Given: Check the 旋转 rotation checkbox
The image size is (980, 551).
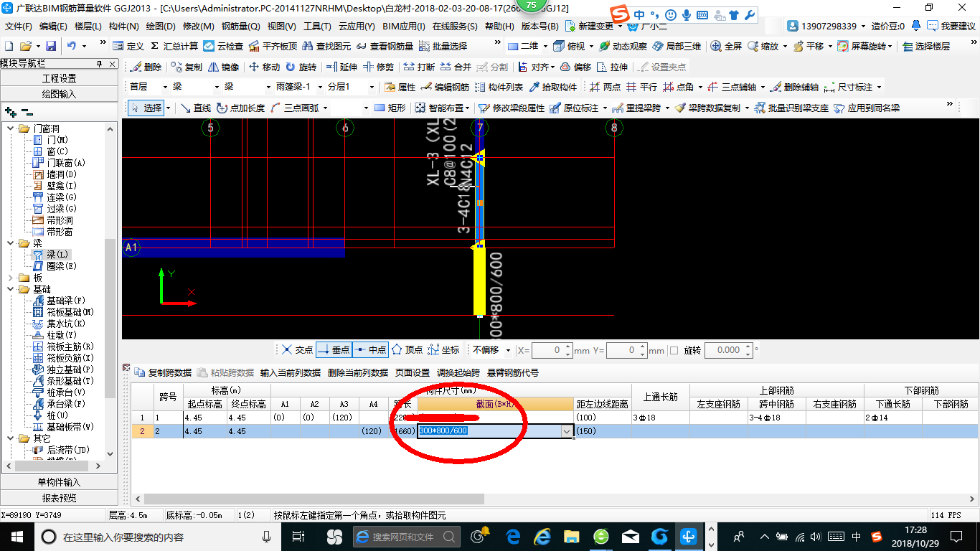Looking at the screenshot, I should coord(674,350).
